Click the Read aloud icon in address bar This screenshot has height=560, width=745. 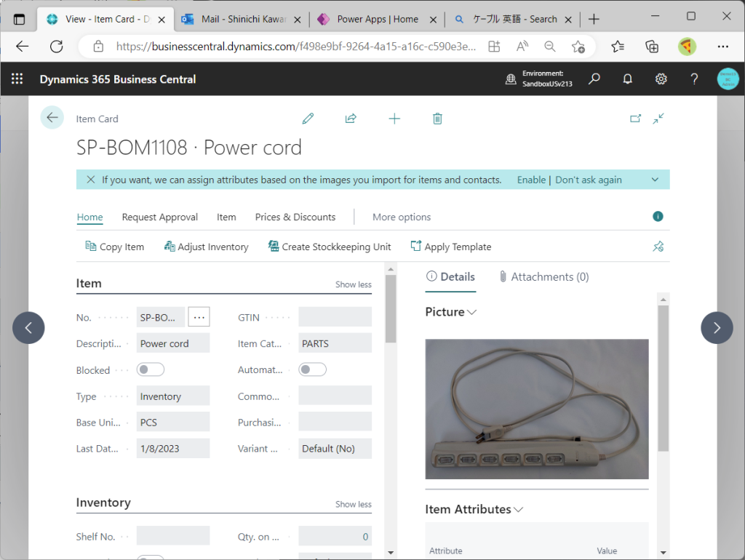pyautogui.click(x=522, y=47)
